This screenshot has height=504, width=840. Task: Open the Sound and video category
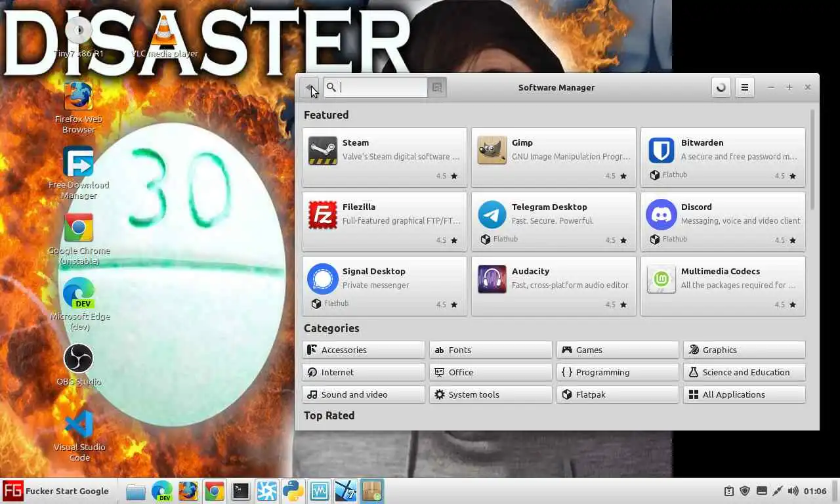pyautogui.click(x=364, y=394)
